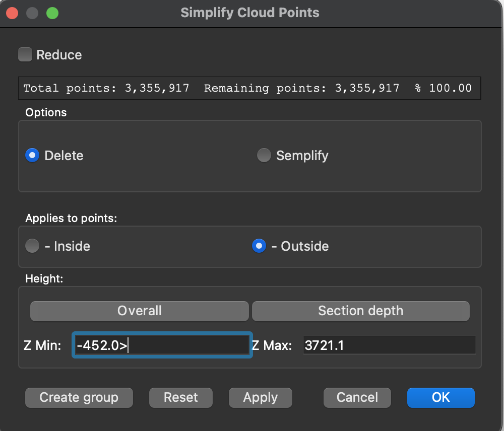Viewport: 504px width, 431px height.
Task: Maximize the window with the green button
Action: tap(52, 13)
